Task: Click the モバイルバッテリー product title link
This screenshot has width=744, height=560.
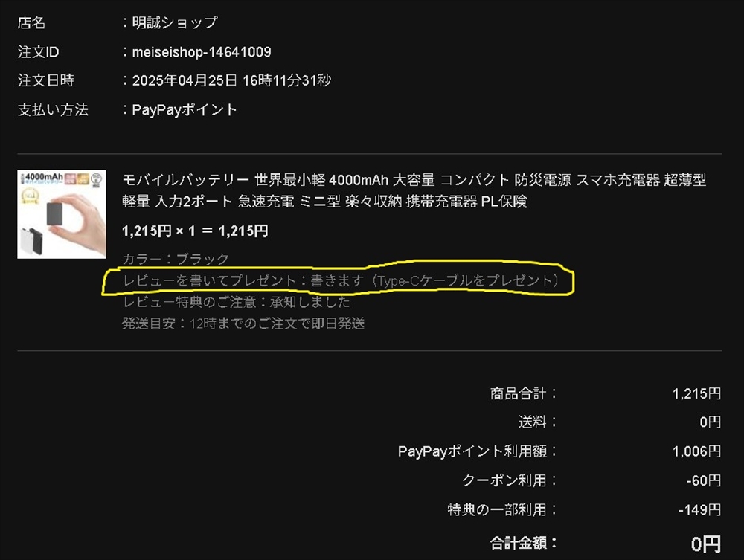Action: coord(414,190)
